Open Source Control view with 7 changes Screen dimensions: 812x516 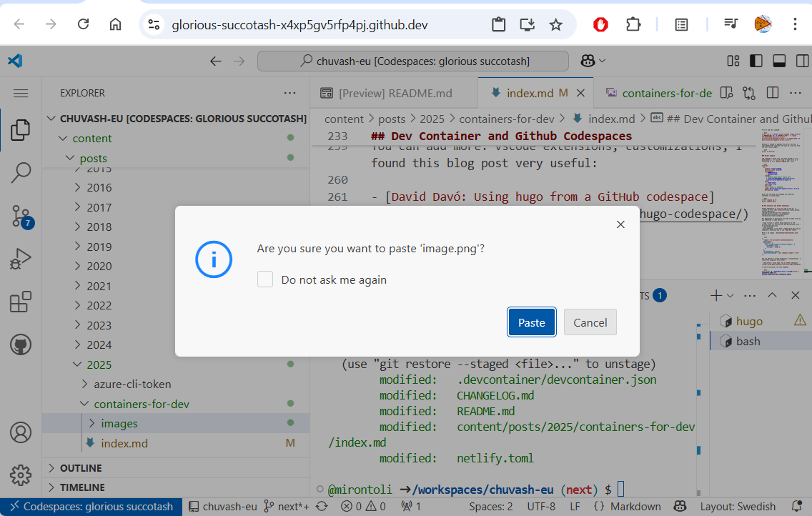point(21,216)
